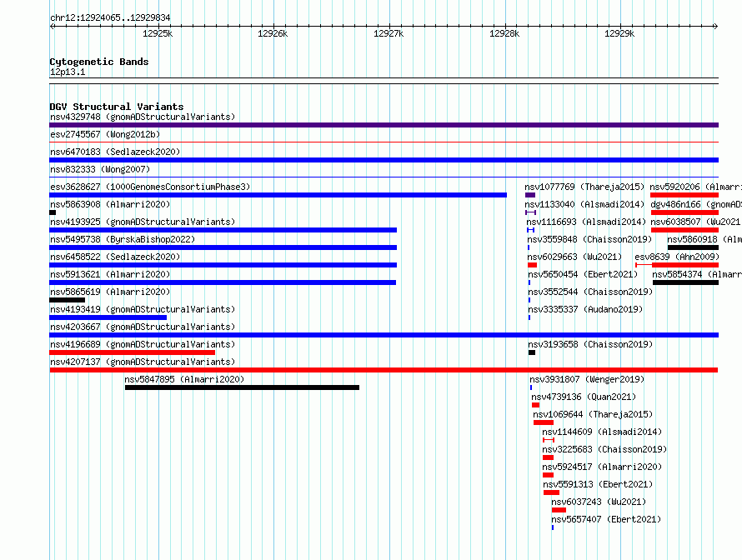This screenshot has height=560, width=742.
Task: Select the purple nsv4329748 variant bar
Action: [x=384, y=125]
